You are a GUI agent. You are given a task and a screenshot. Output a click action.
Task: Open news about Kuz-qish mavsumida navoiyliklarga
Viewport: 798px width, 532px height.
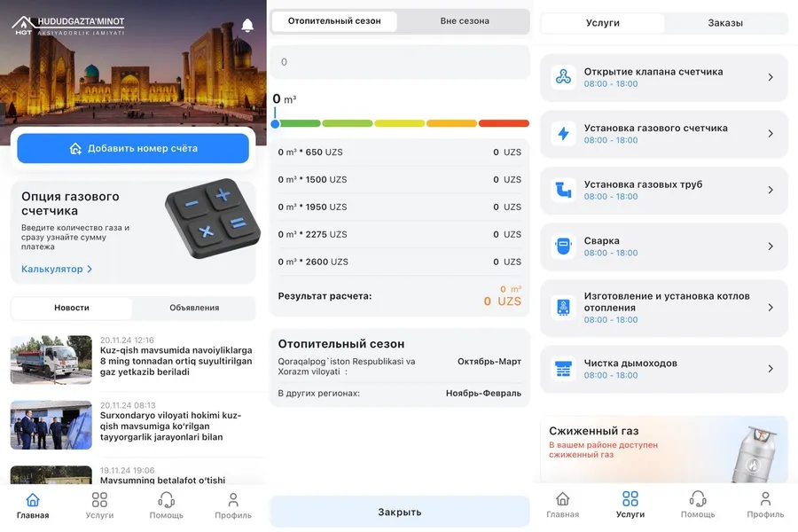point(176,361)
